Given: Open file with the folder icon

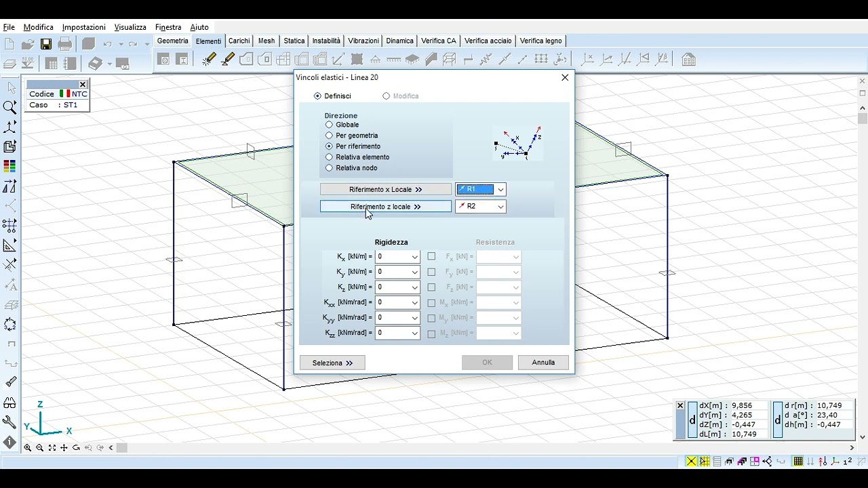Looking at the screenshot, I should click(x=28, y=44).
